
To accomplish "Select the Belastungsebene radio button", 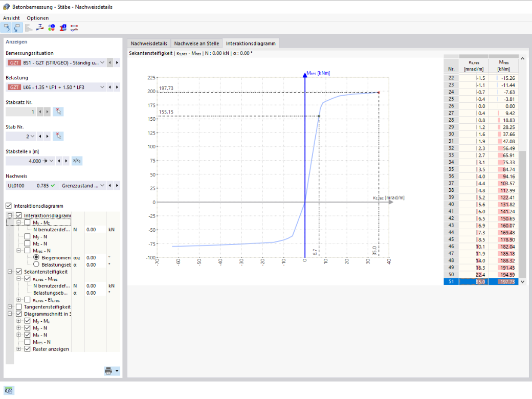I will (36, 264).
